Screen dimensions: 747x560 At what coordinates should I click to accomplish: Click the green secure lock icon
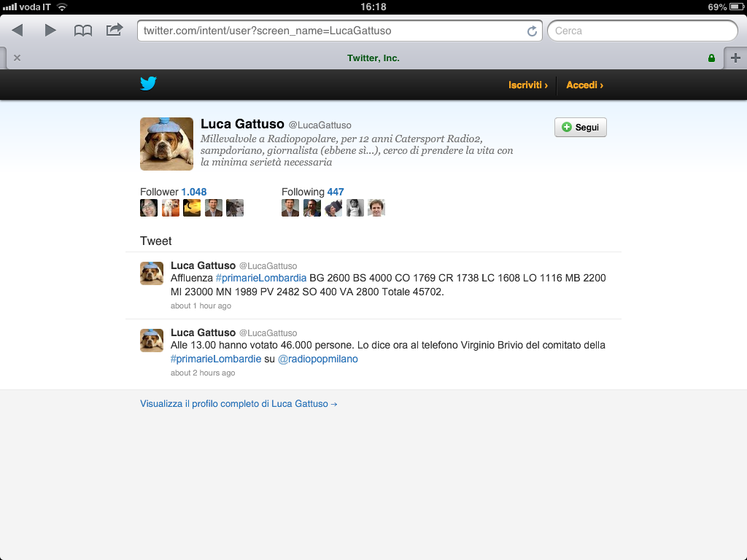pos(711,58)
